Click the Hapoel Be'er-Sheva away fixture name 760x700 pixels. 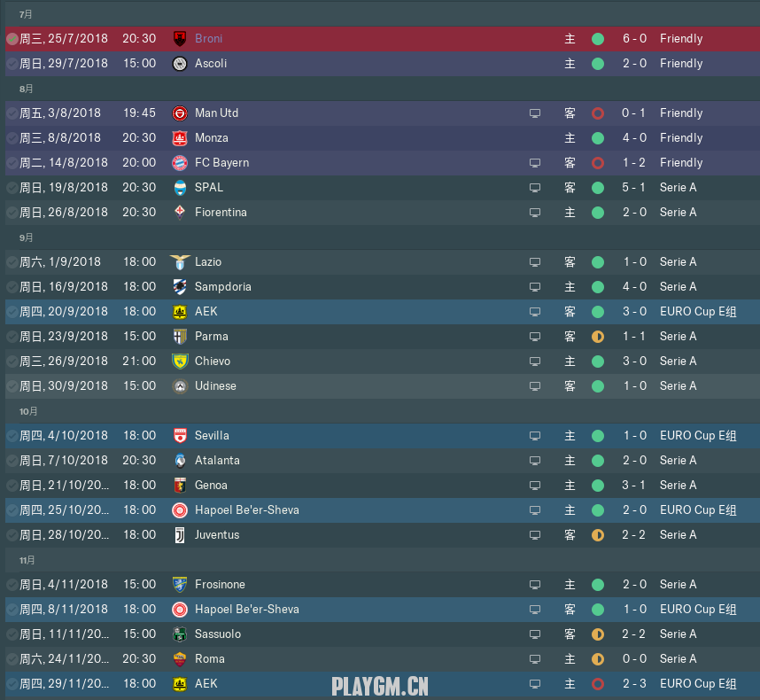[247, 610]
